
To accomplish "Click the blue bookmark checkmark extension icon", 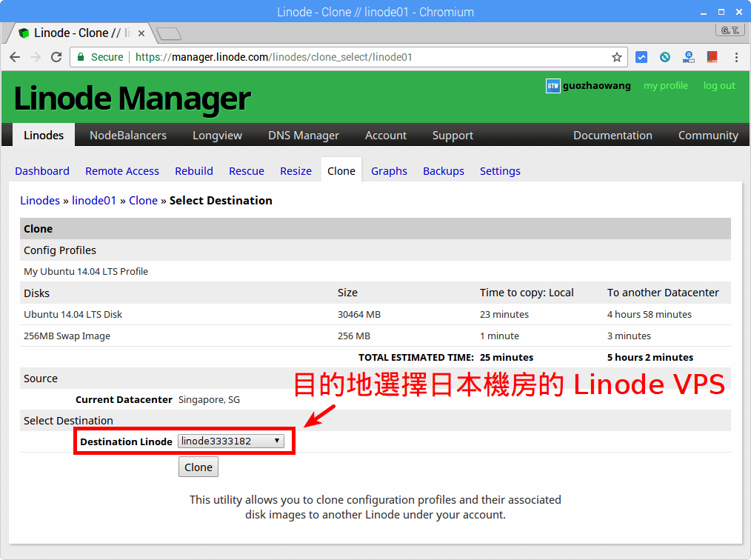I will (641, 57).
